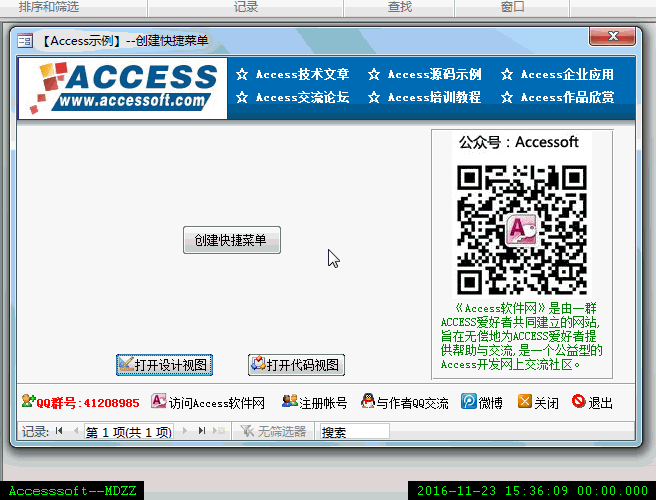The image size is (656, 500).
Task: Click the Access icon beside 访问Access软件网
Action: 159,401
